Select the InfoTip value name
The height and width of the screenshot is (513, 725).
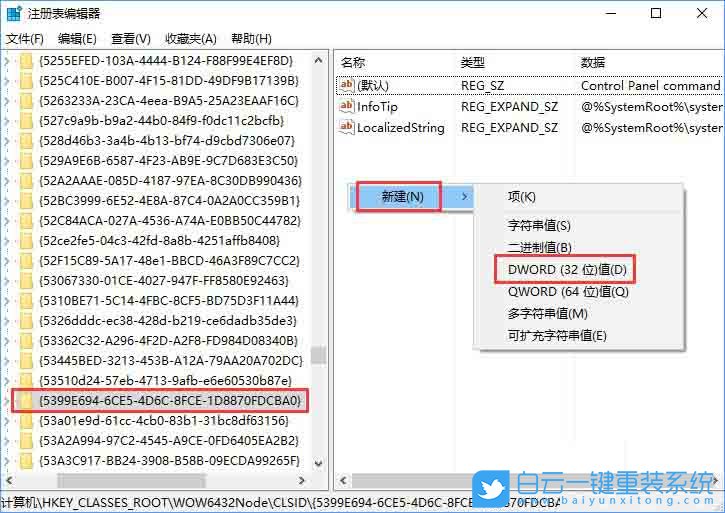pyautogui.click(x=377, y=106)
